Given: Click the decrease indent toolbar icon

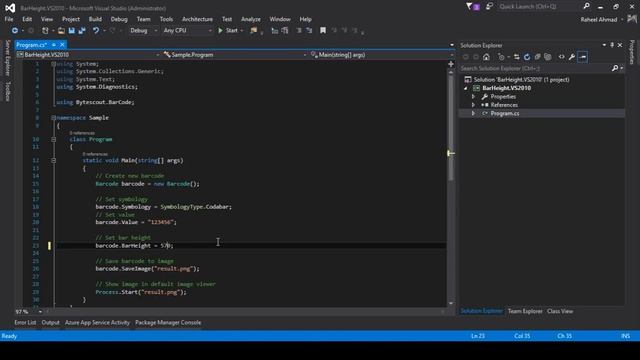Looking at the screenshot, I should coord(299,31).
